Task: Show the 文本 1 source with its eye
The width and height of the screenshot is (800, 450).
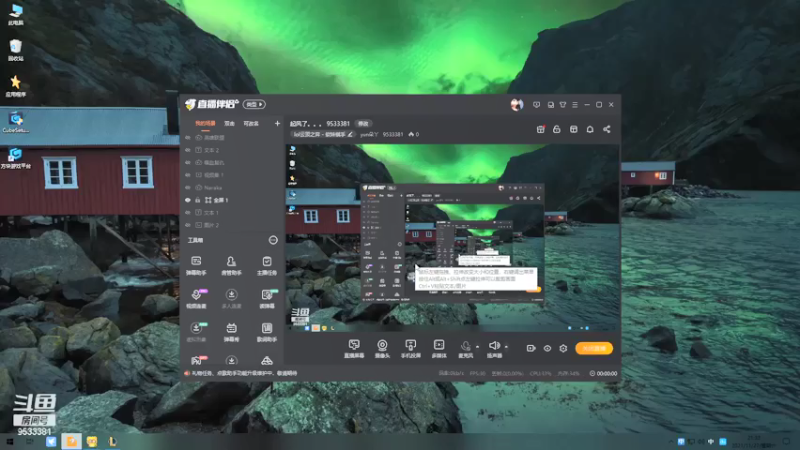Action: pyautogui.click(x=188, y=212)
